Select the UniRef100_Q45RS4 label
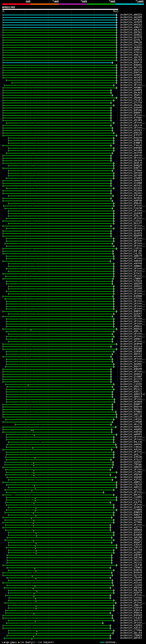Image resolution: width=146 pixels, height=644 pixels. [x=131, y=75]
